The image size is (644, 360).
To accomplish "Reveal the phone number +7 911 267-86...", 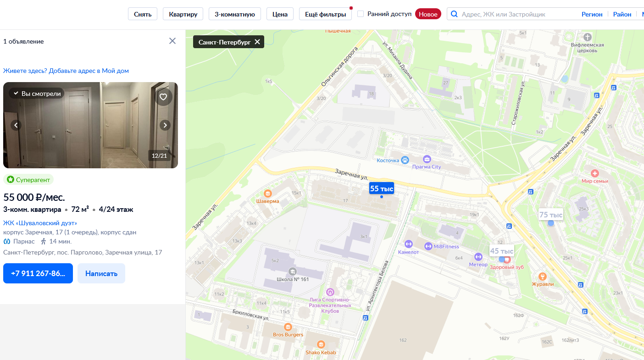I will [x=38, y=273].
